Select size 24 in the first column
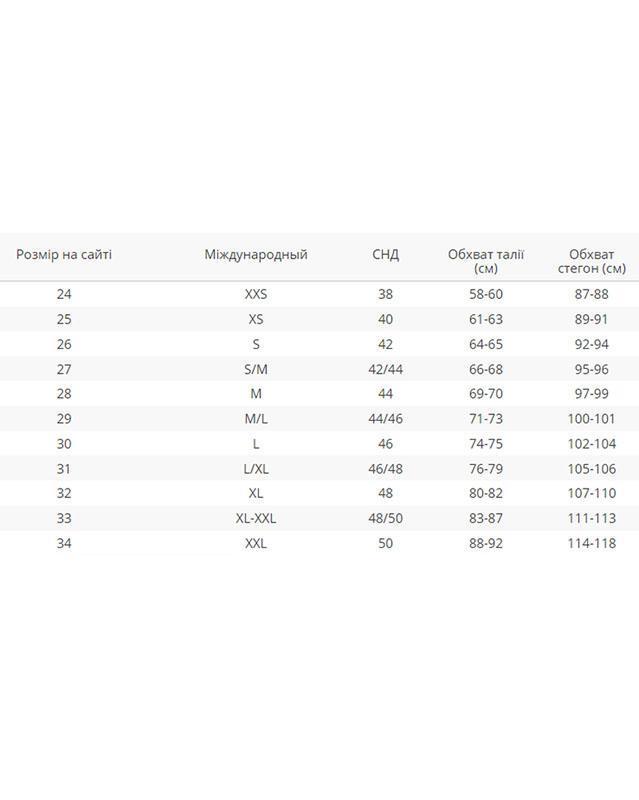This screenshot has width=639, height=800. point(64,294)
